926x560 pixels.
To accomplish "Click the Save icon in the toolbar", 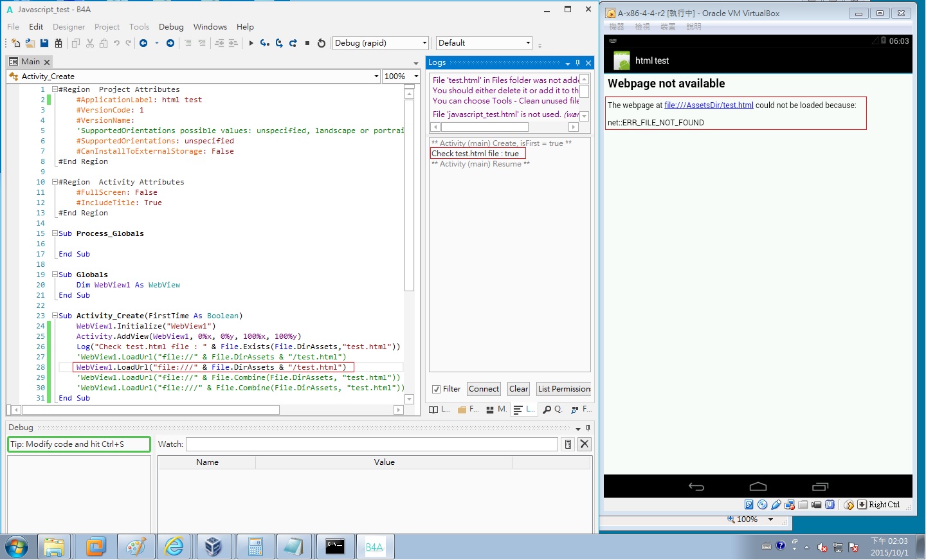I will point(44,43).
